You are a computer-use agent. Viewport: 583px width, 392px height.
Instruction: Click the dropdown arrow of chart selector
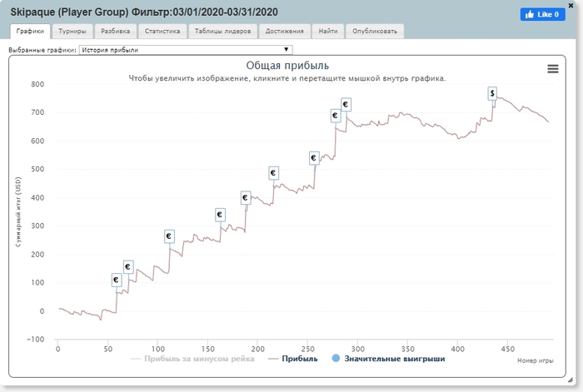286,49
